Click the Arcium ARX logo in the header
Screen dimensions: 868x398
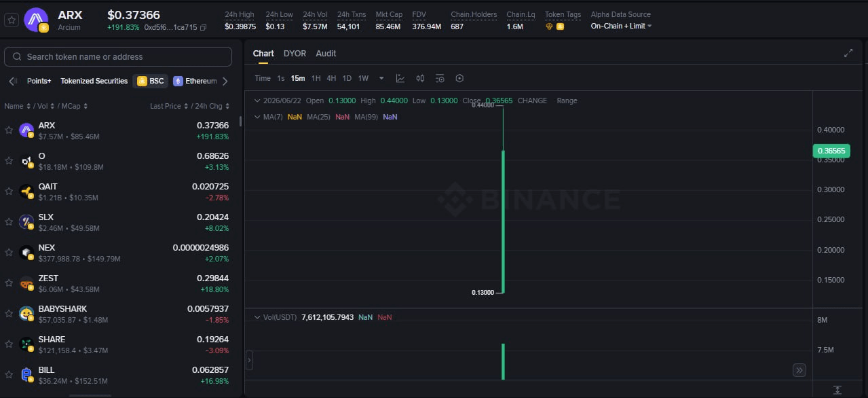pyautogui.click(x=36, y=20)
